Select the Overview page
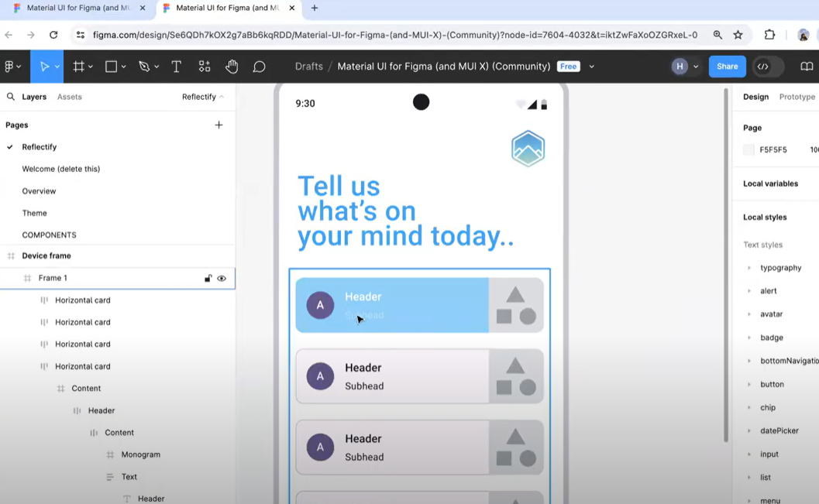Screen dimensions: 819x504 pos(39,191)
